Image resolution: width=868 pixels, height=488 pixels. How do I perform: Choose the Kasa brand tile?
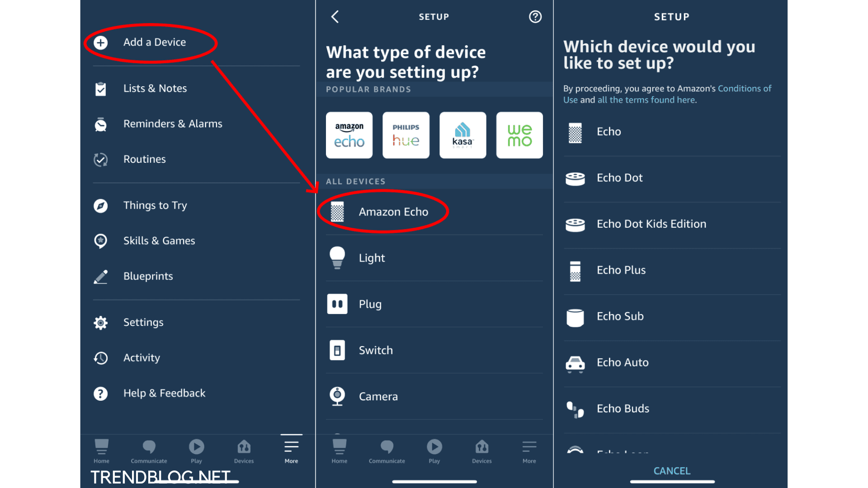(x=462, y=135)
